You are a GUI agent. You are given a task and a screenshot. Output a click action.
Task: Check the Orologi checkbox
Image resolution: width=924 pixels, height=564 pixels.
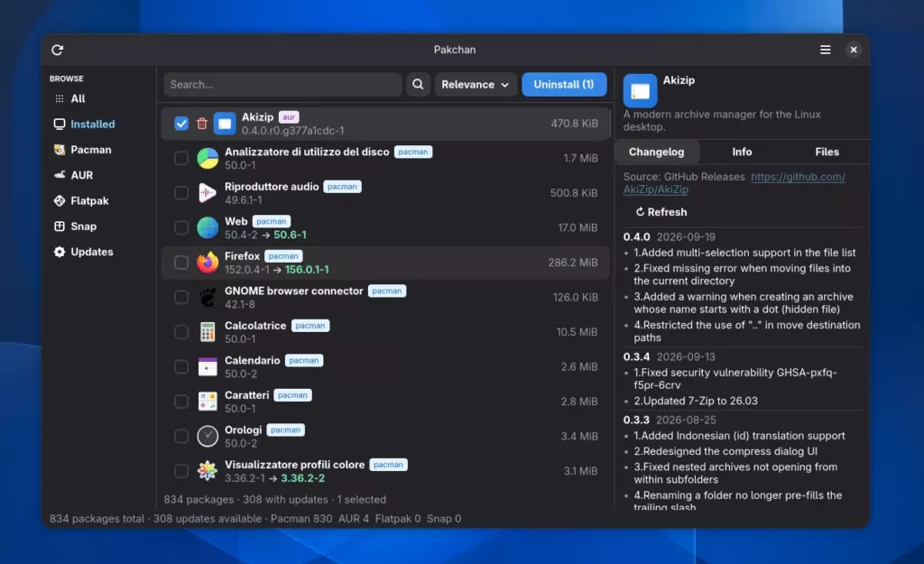[181, 437]
